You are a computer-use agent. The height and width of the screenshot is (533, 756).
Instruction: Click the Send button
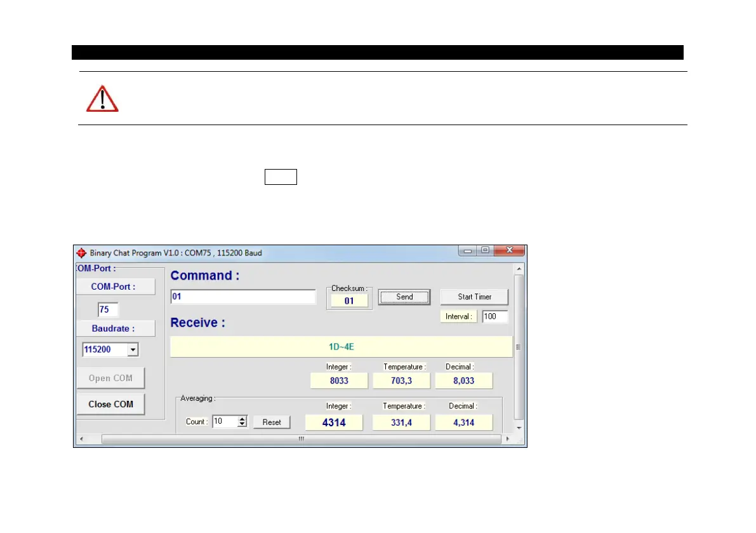[x=404, y=297]
